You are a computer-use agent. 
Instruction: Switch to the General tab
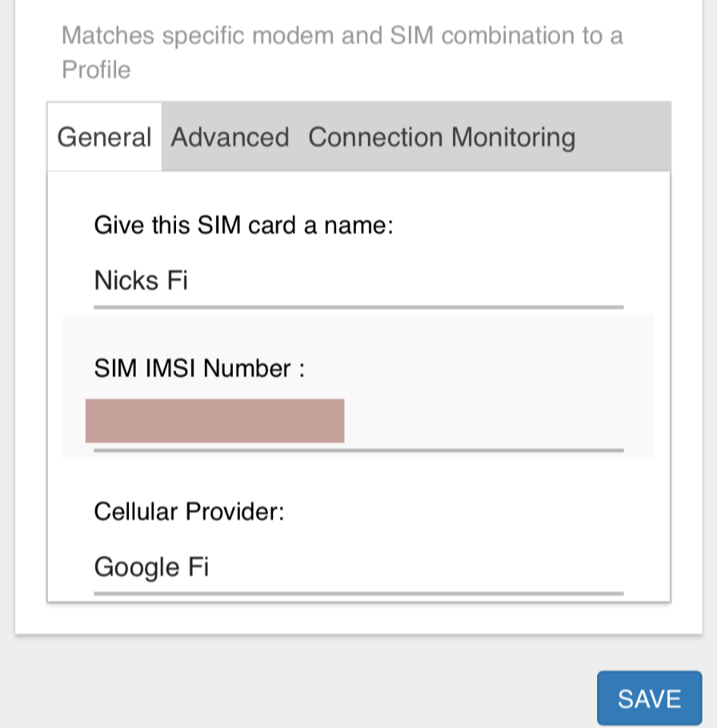[x=105, y=137]
